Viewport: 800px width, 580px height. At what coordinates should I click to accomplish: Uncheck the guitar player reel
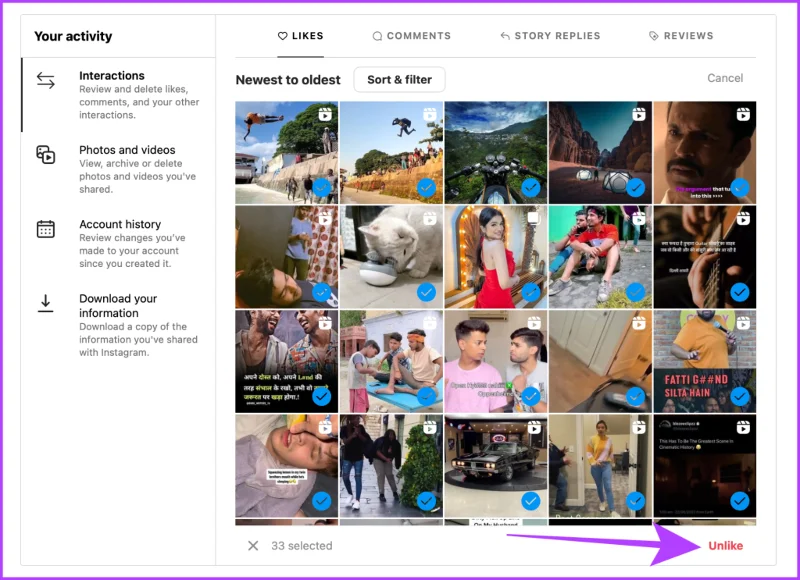[x=740, y=292]
